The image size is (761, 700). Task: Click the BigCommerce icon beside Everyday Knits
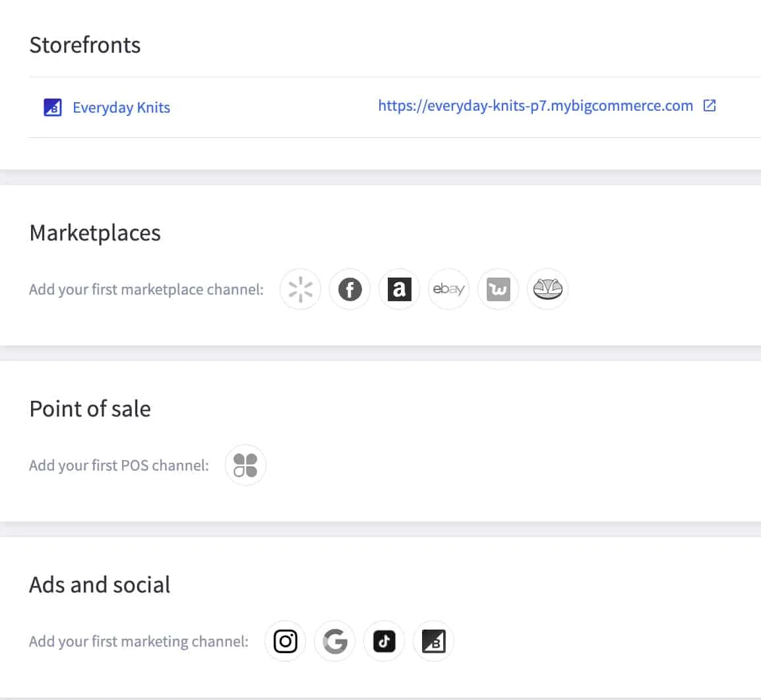point(52,107)
